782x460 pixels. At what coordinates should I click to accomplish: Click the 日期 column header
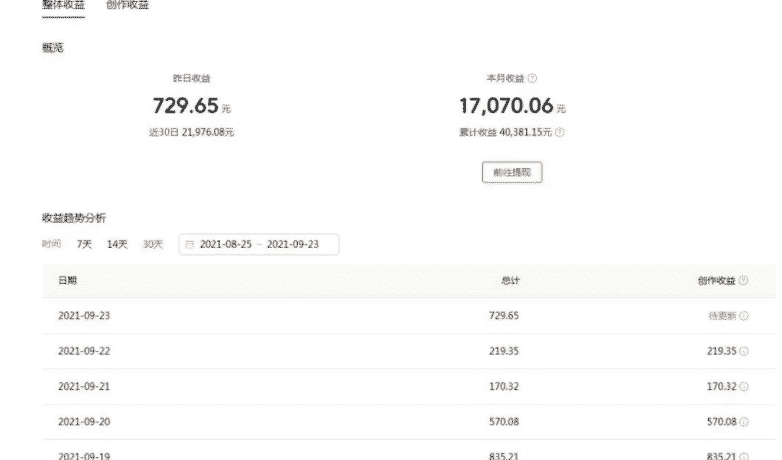(67, 280)
